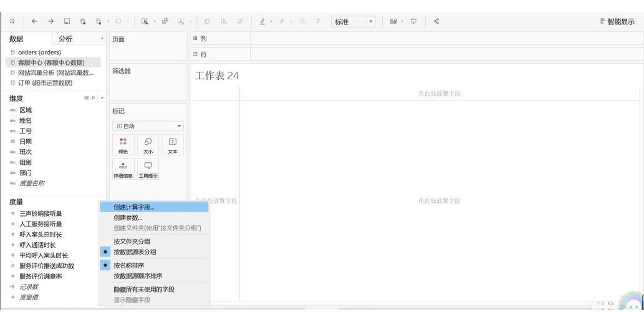Click the 班次 dimension field
644x312 pixels.
click(26, 152)
